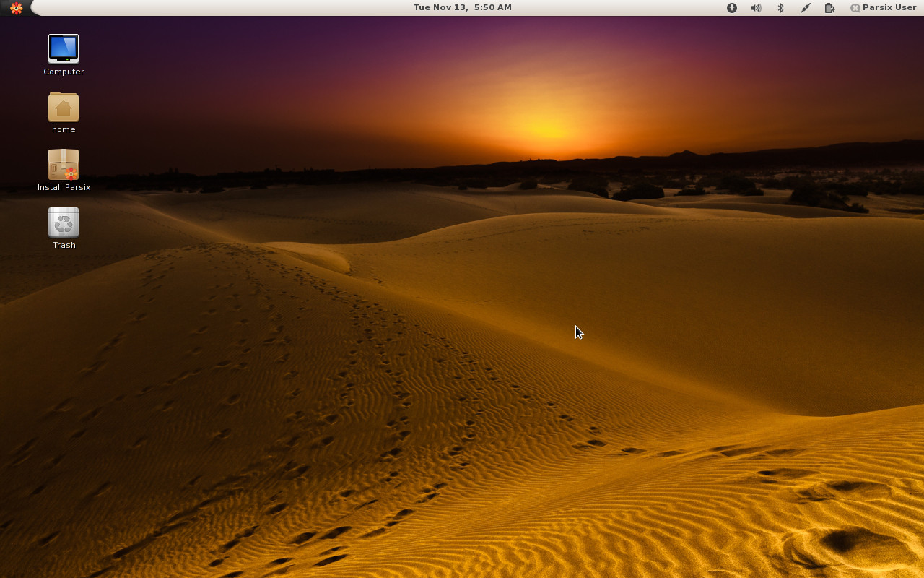This screenshot has height=578, width=924.
Task: Click the date 'Tue Nov 13' in the panel
Action: [439, 8]
